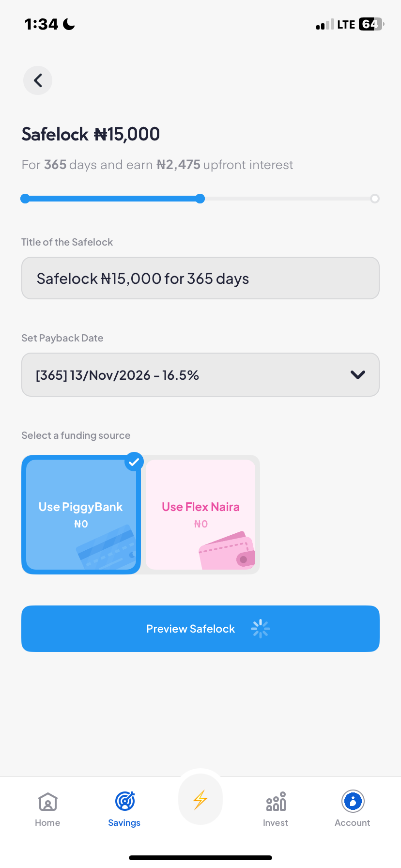
Task: Tap the chevron on the payback date selector
Action: point(357,374)
